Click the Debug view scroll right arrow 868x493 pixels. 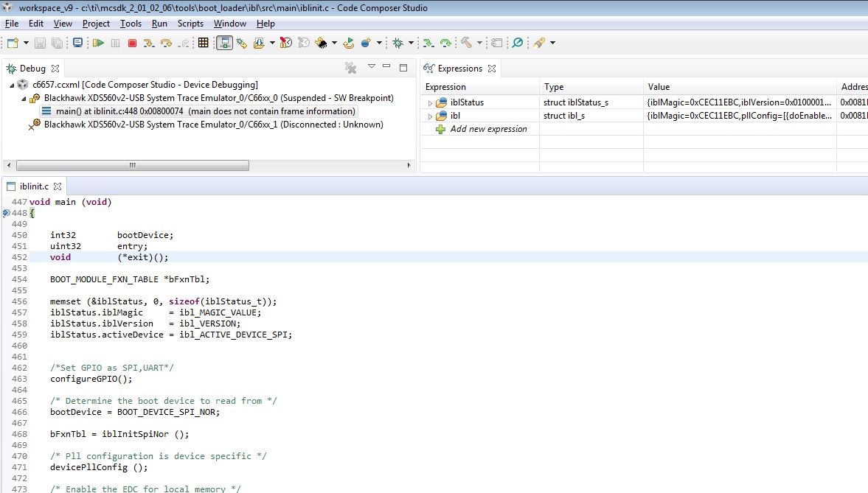pyautogui.click(x=409, y=166)
